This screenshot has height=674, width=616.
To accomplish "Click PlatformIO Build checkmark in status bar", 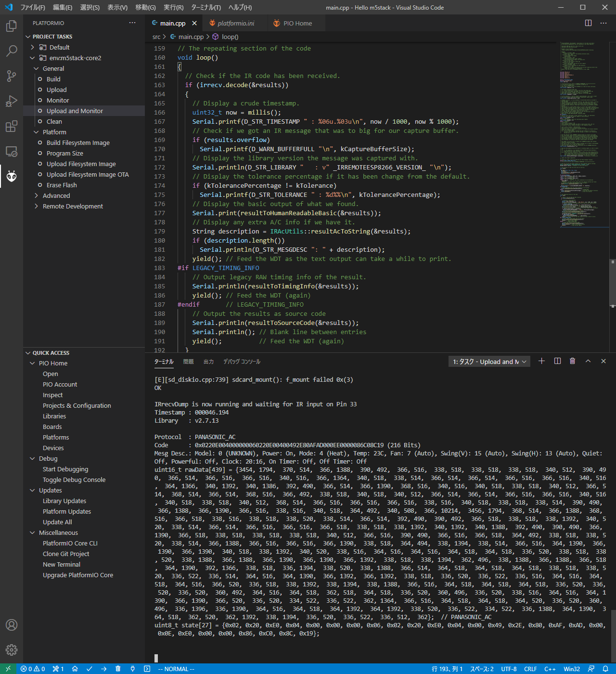I will pos(90,669).
